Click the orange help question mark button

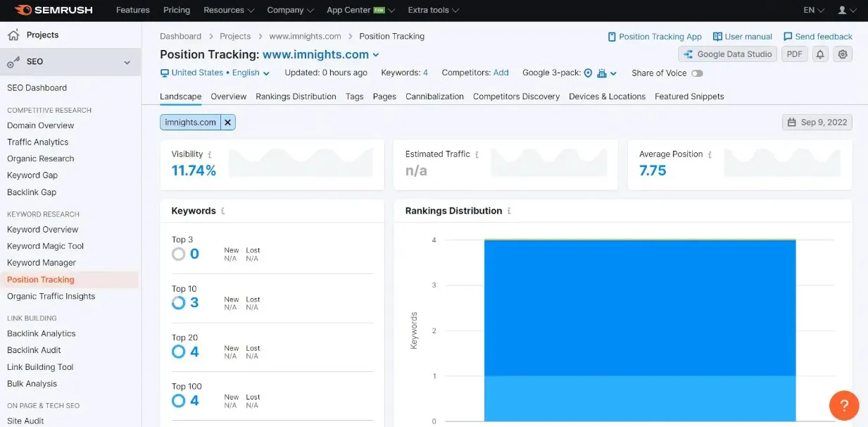click(843, 405)
